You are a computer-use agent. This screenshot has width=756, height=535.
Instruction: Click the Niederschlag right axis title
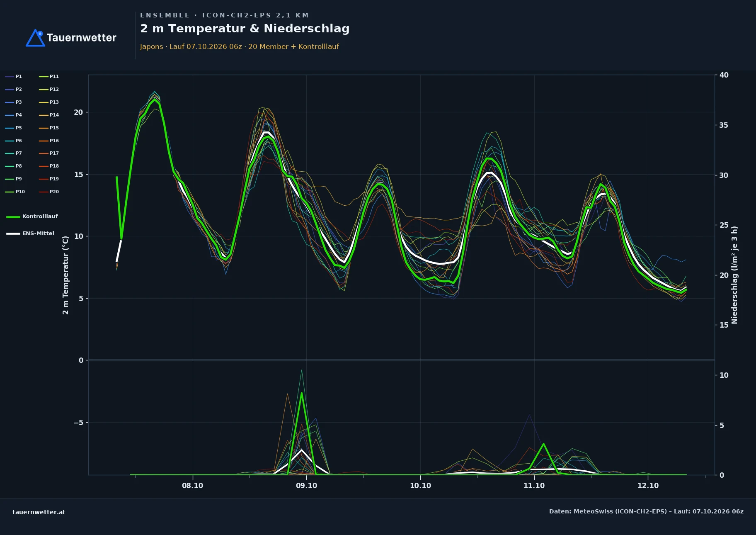pyautogui.click(x=734, y=275)
